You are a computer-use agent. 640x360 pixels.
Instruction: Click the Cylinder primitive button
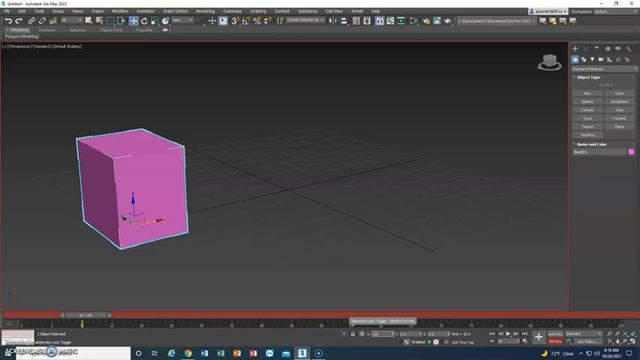coord(587,110)
